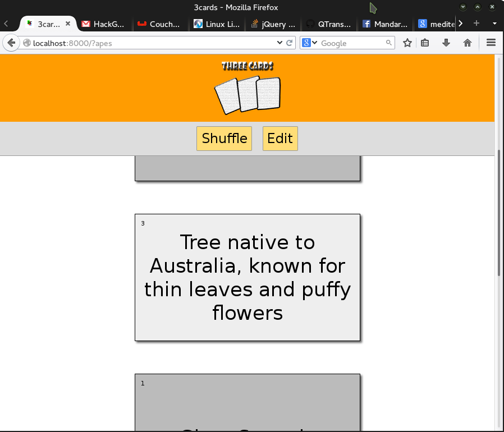
Task: Show bookmarks list icon
Action: click(x=425, y=43)
